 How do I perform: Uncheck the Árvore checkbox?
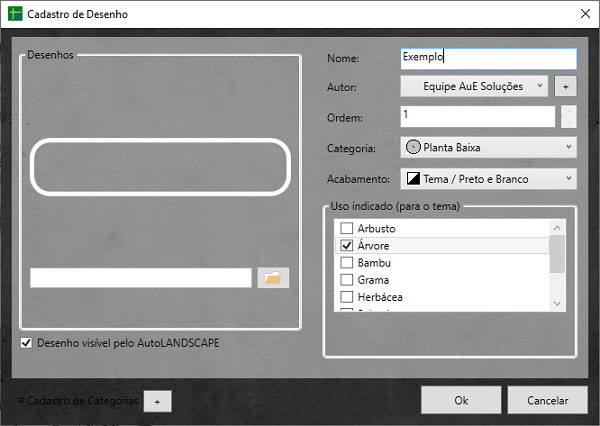347,246
